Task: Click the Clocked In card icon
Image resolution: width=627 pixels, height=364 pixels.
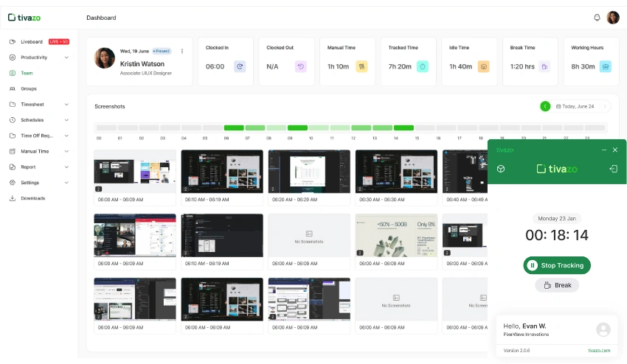Action: [240, 66]
